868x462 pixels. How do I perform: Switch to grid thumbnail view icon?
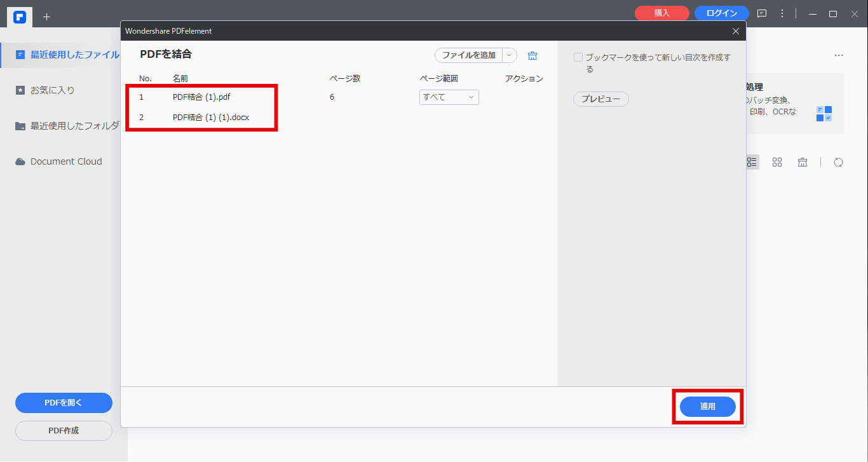pyautogui.click(x=777, y=162)
